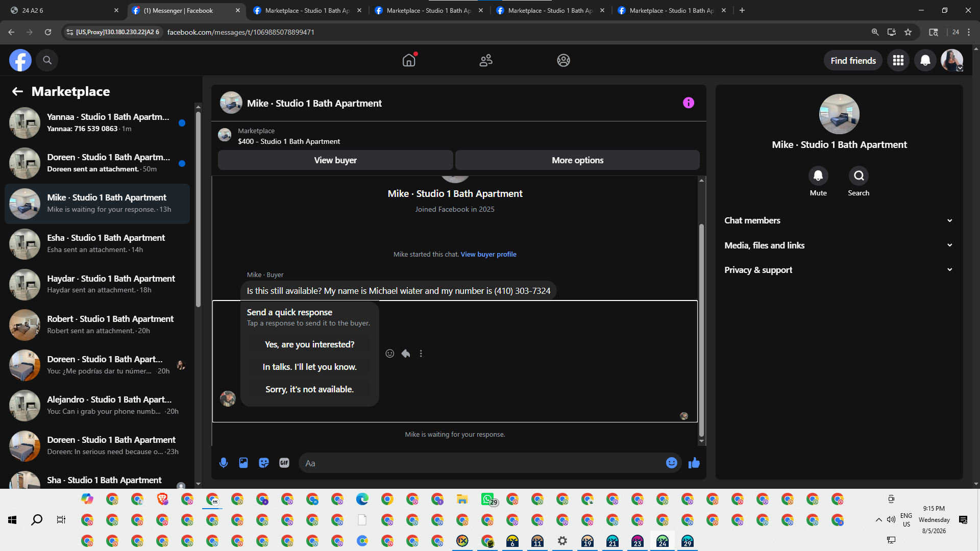This screenshot has height=551, width=980.
Task: Open the View buyer profile link
Action: tap(488, 254)
